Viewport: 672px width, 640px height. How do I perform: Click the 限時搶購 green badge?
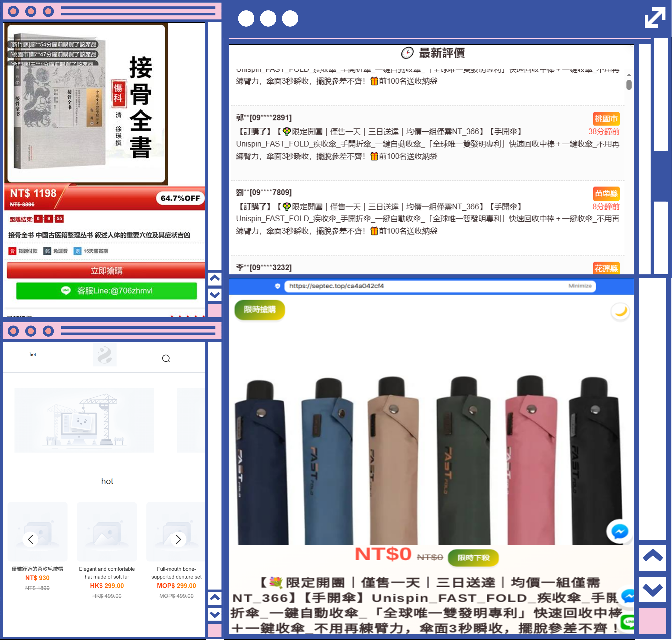[259, 309]
